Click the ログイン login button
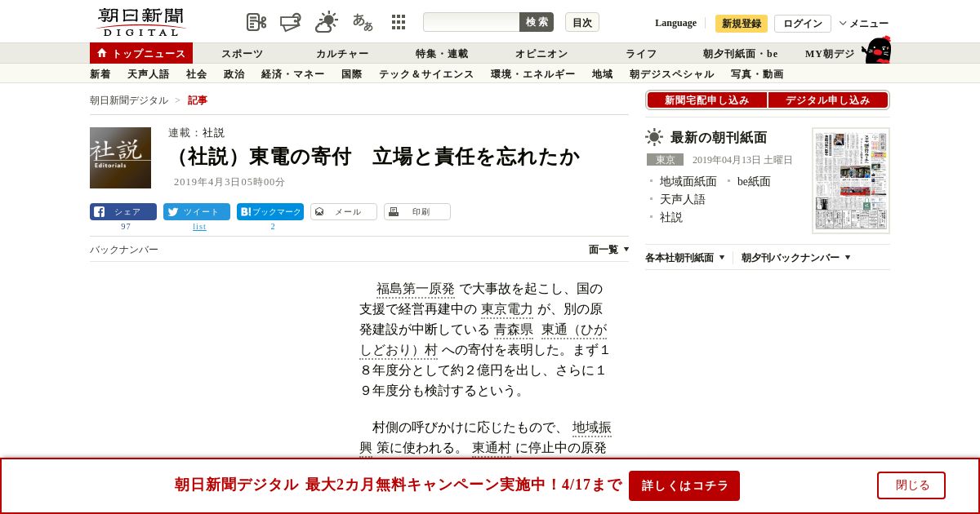 (803, 23)
